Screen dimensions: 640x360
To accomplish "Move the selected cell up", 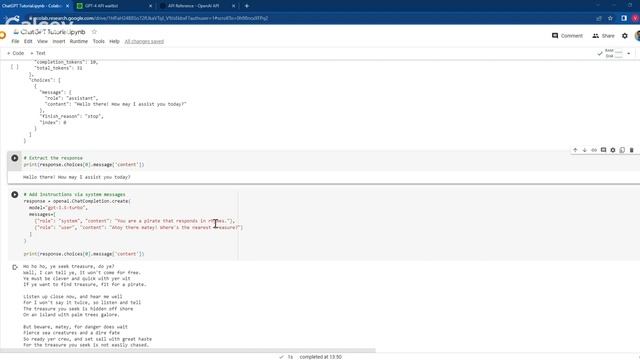I will 575,150.
